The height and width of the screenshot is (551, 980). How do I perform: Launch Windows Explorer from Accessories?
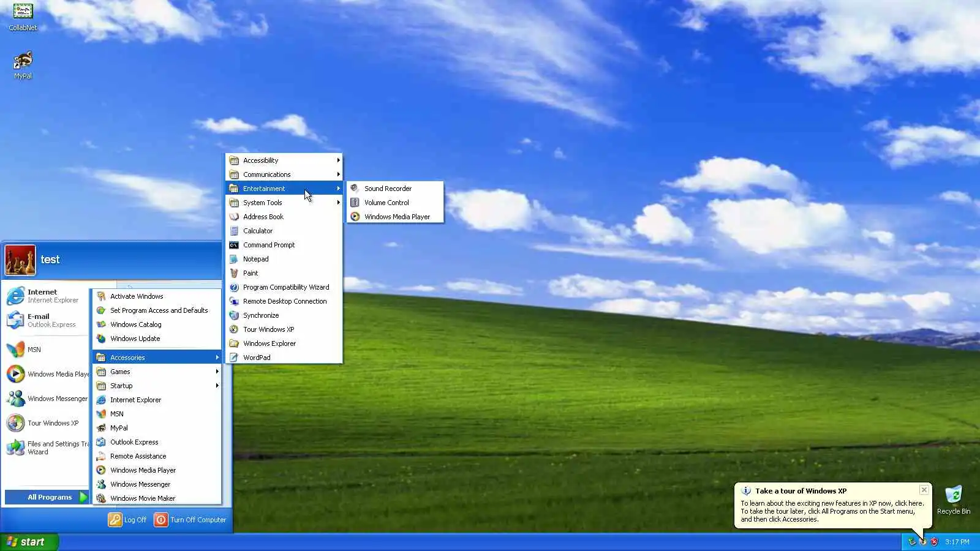click(284, 343)
